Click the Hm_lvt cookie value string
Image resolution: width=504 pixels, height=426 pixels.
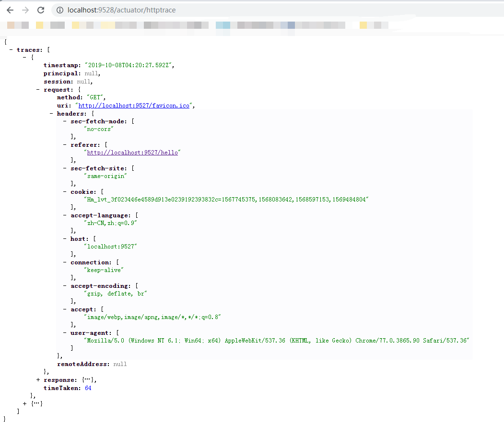[226, 200]
